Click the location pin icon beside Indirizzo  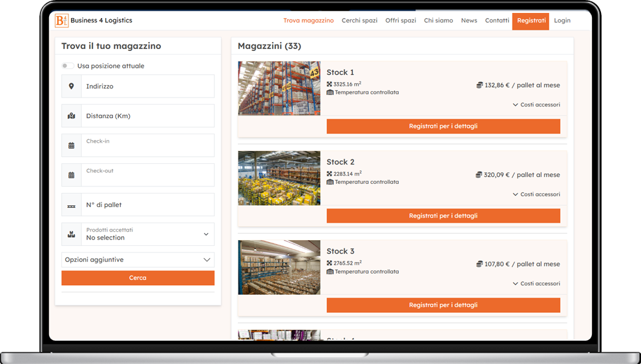pyautogui.click(x=71, y=86)
